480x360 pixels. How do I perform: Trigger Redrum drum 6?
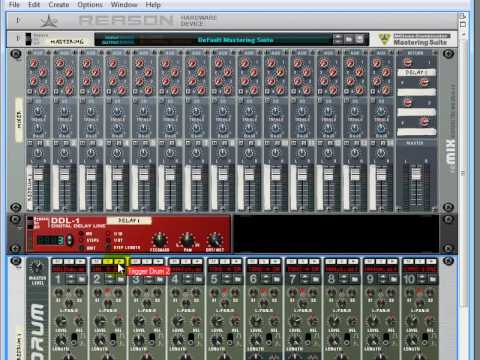[275, 261]
